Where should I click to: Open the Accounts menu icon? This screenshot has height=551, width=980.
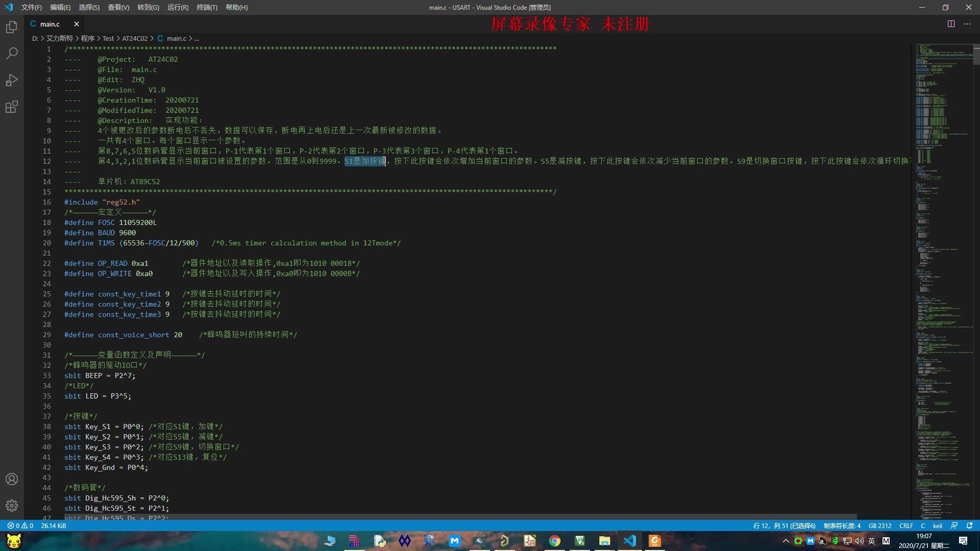(x=11, y=479)
